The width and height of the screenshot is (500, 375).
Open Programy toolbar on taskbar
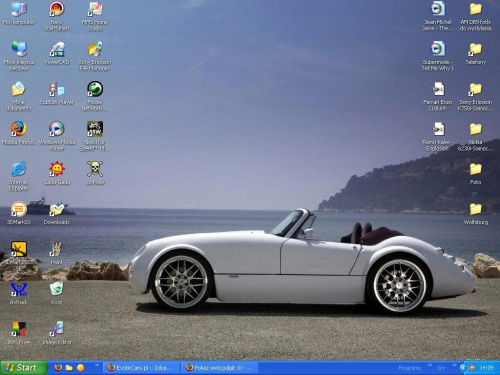coord(410,368)
